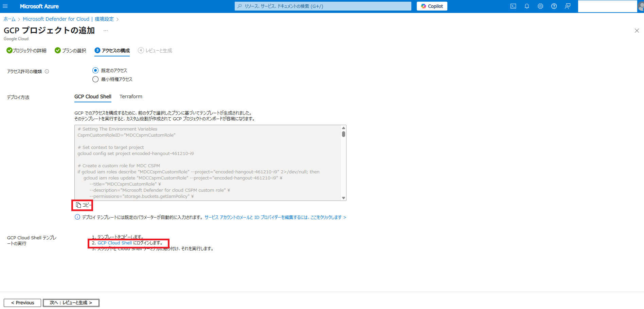Select 最小特権アクセス radio option
Viewport: 644px width, 309px height.
tap(95, 79)
